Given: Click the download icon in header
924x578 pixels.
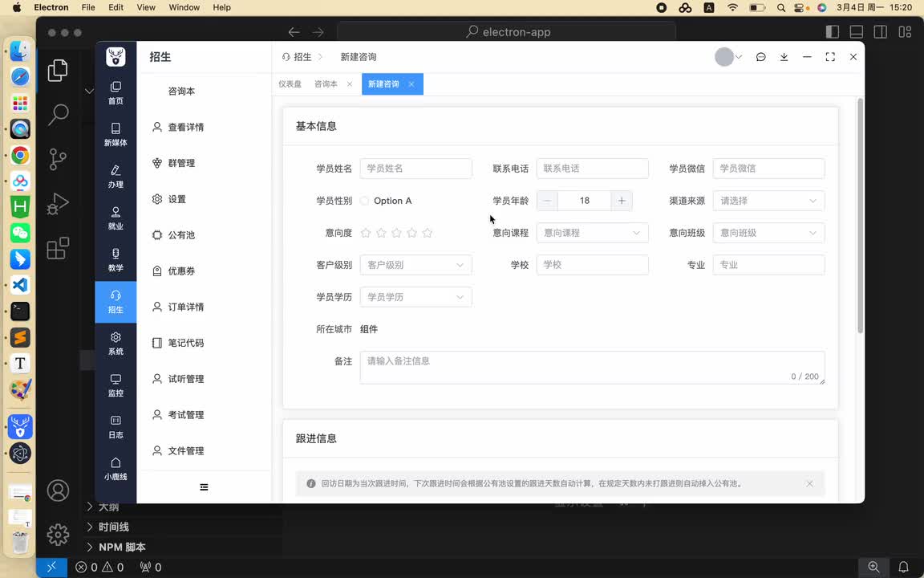Looking at the screenshot, I should [x=784, y=57].
